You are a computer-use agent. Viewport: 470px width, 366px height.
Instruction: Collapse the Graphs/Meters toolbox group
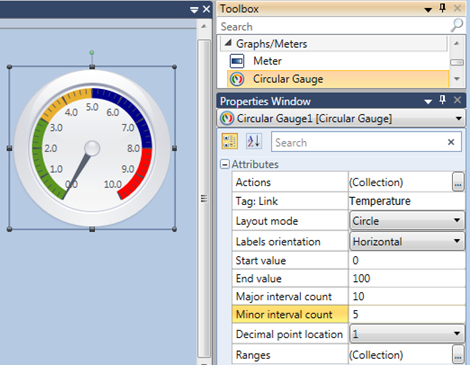coord(228,43)
